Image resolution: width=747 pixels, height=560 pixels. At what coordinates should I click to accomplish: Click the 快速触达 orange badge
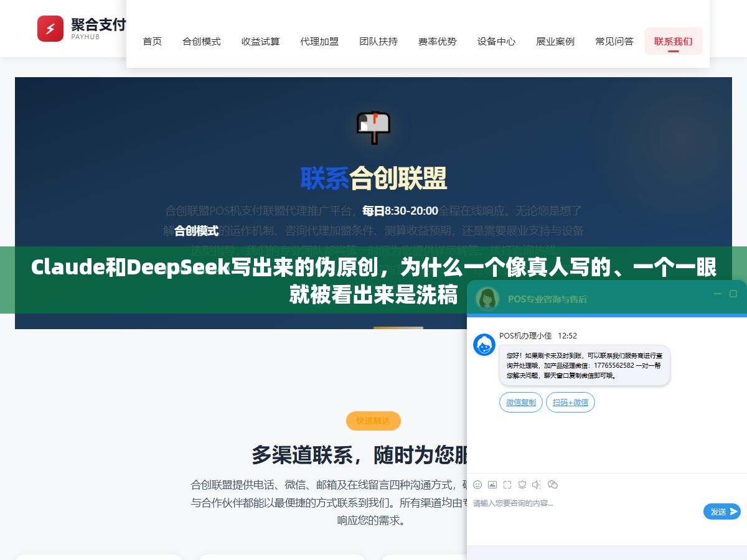pos(374,421)
